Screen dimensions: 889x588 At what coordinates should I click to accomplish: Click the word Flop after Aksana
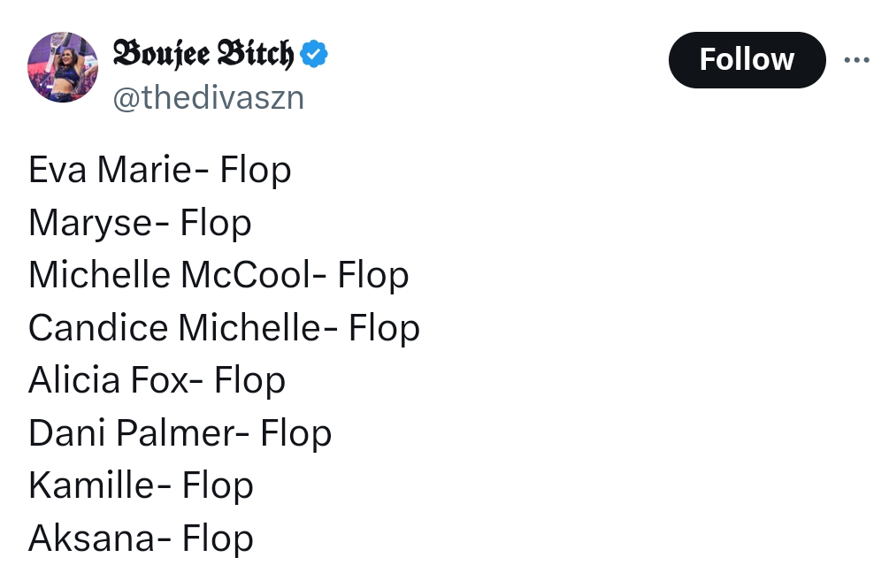218,538
